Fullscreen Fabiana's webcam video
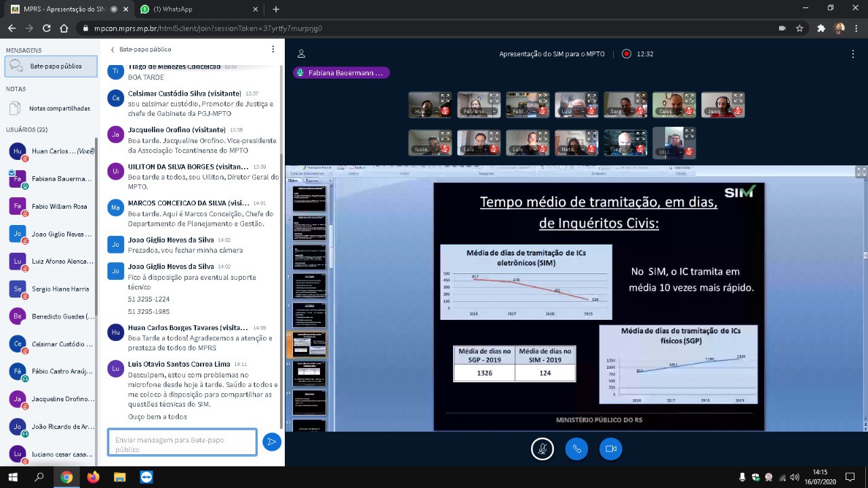The width and height of the screenshot is (868, 488). pos(494,98)
